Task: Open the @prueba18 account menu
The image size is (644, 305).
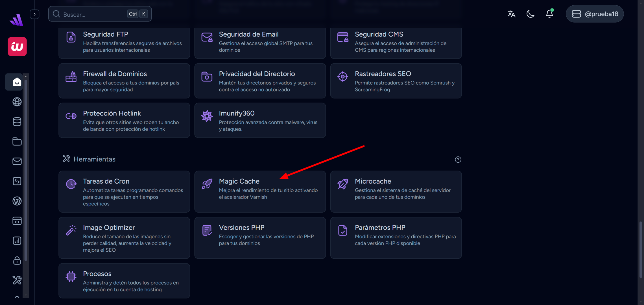Action: 595,14
